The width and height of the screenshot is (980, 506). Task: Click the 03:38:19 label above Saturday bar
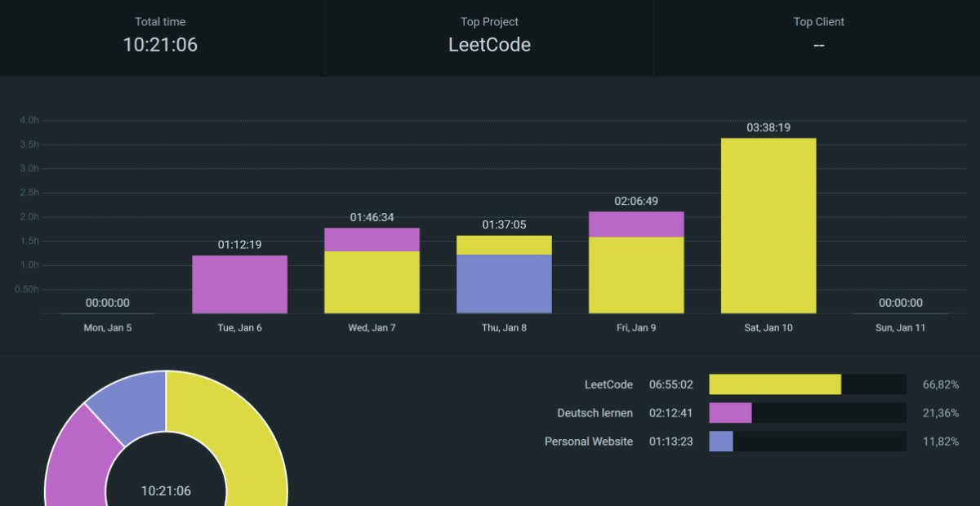coord(768,127)
